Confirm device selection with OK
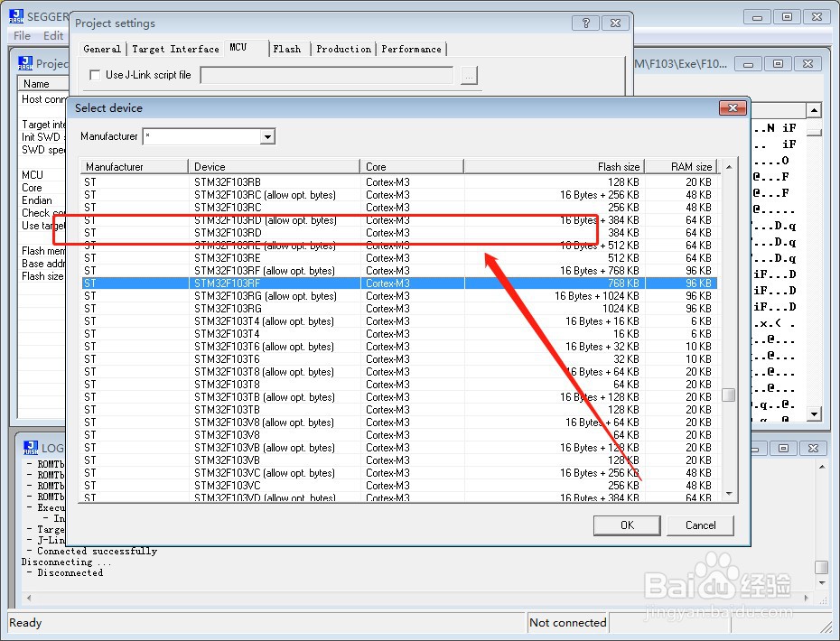The height and width of the screenshot is (641, 840). [627, 525]
